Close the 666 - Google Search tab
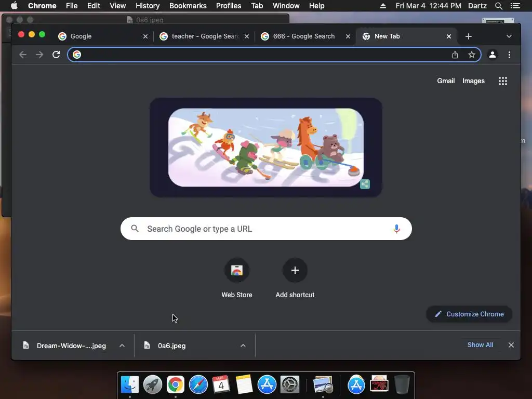 click(348, 36)
